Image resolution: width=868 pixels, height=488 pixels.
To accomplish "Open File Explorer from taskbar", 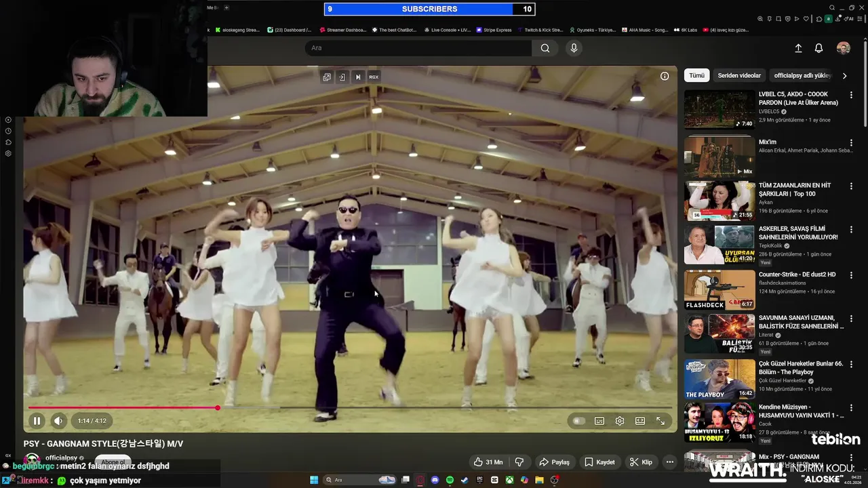I will pyautogui.click(x=539, y=480).
